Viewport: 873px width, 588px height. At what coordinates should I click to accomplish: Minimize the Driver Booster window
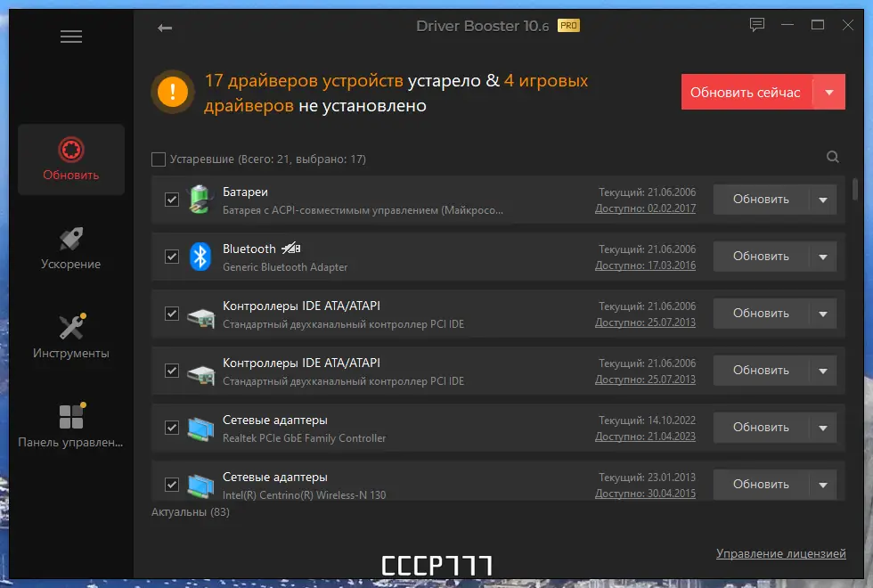tap(787, 25)
